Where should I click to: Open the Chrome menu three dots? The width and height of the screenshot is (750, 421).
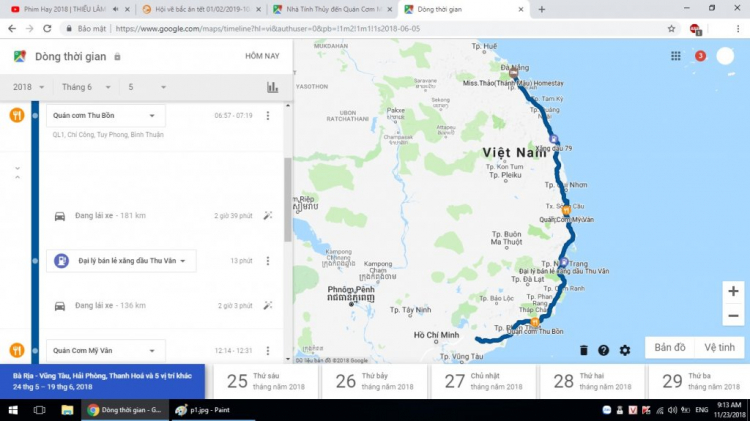coord(738,29)
